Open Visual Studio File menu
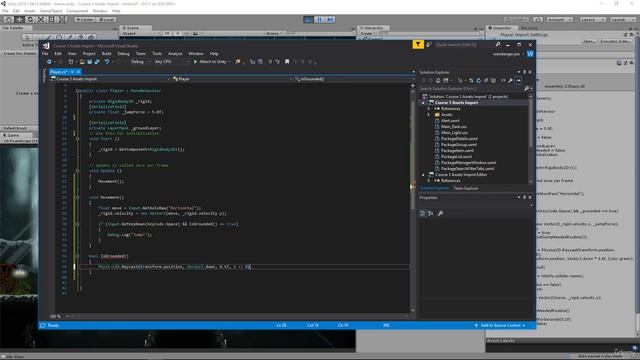 [x=45, y=53]
